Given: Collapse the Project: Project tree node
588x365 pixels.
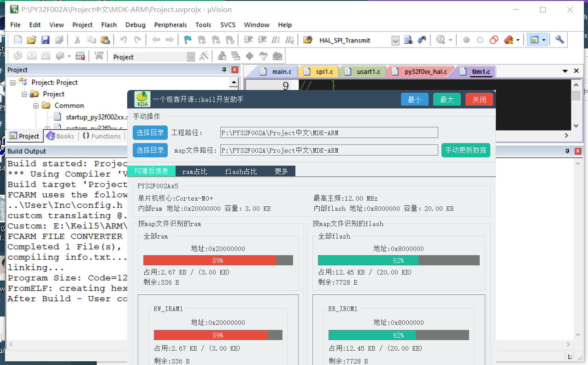Looking at the screenshot, I should [12, 82].
